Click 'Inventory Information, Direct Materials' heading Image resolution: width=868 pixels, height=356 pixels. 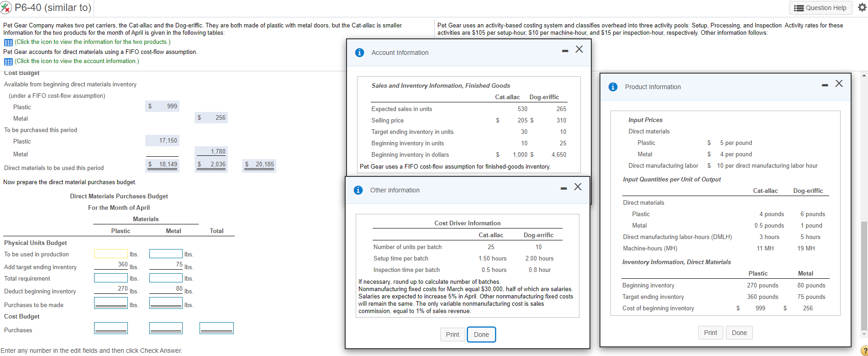pyautogui.click(x=676, y=262)
